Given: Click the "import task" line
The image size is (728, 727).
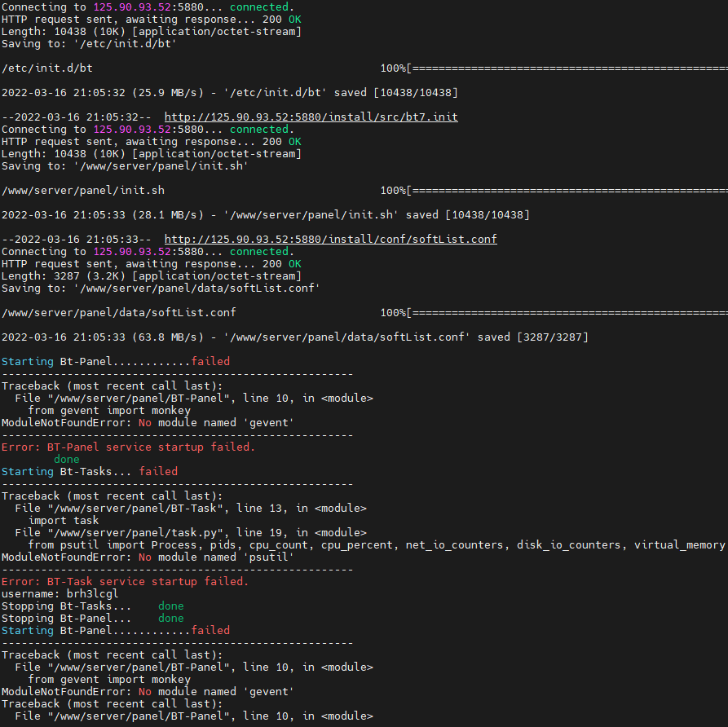Looking at the screenshot, I should click(x=64, y=521).
